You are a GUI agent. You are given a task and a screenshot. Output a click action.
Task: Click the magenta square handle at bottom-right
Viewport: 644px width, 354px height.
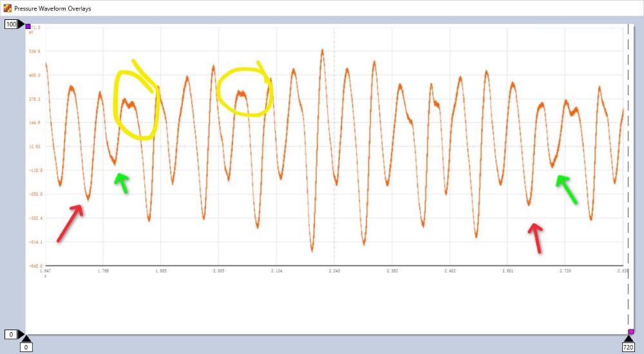(631, 331)
